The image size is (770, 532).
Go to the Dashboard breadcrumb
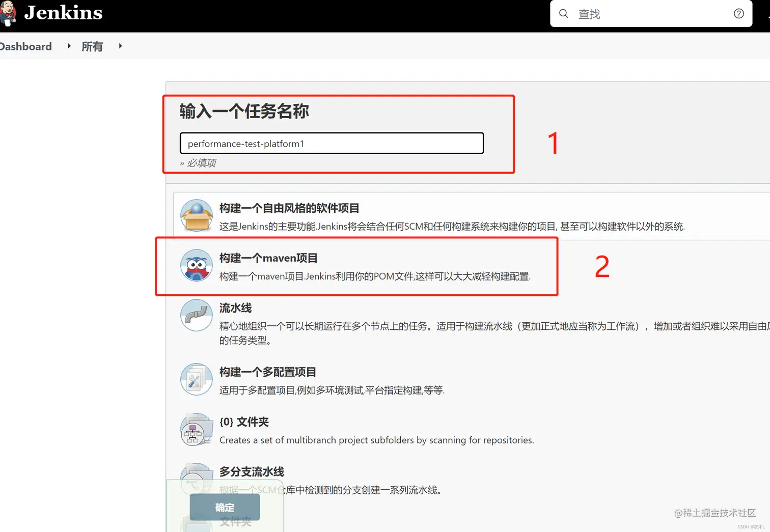(x=25, y=46)
